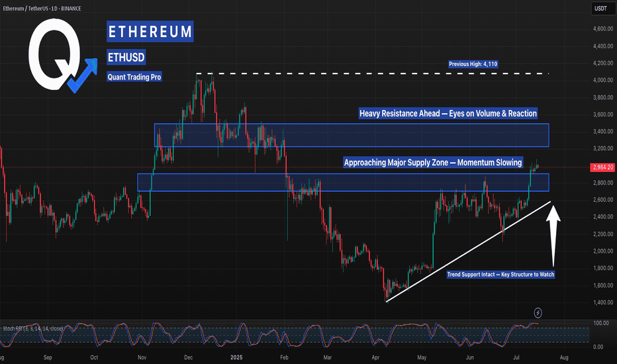Click the USDT currency button
The image size is (617, 364).
tap(602, 9)
